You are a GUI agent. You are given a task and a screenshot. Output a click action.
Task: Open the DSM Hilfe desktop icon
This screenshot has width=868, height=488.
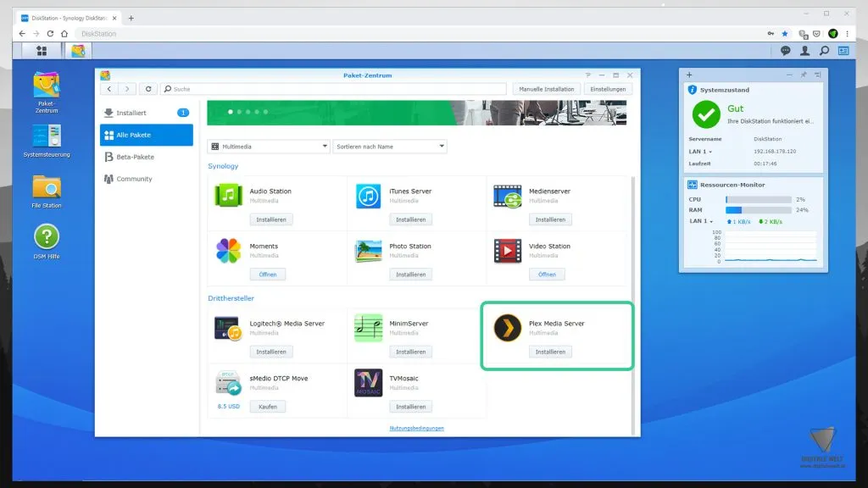point(47,241)
